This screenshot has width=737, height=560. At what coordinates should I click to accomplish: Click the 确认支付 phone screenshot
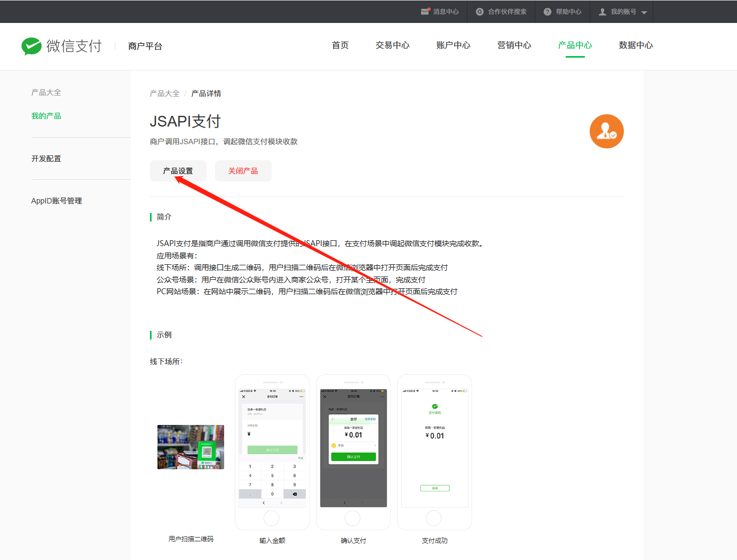tap(353, 452)
